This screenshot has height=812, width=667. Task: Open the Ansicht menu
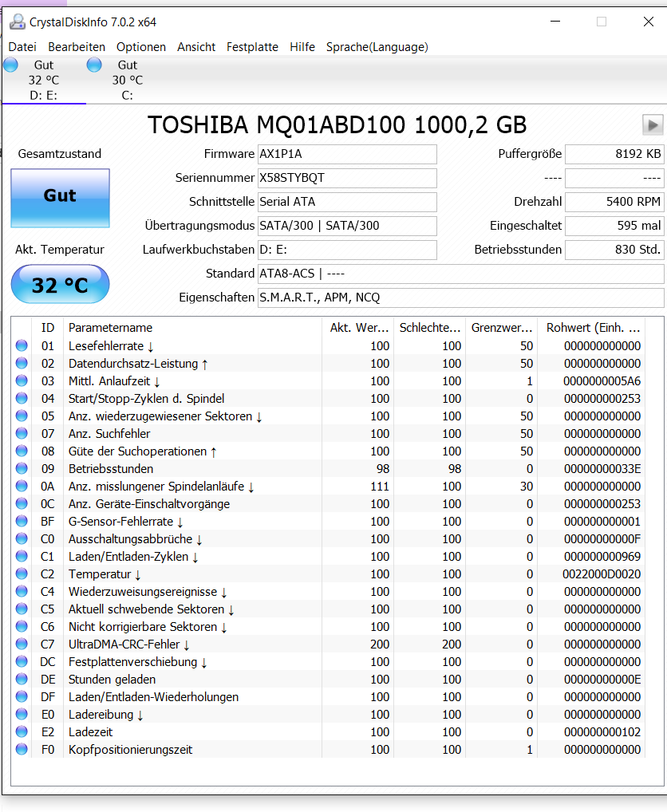(x=196, y=47)
